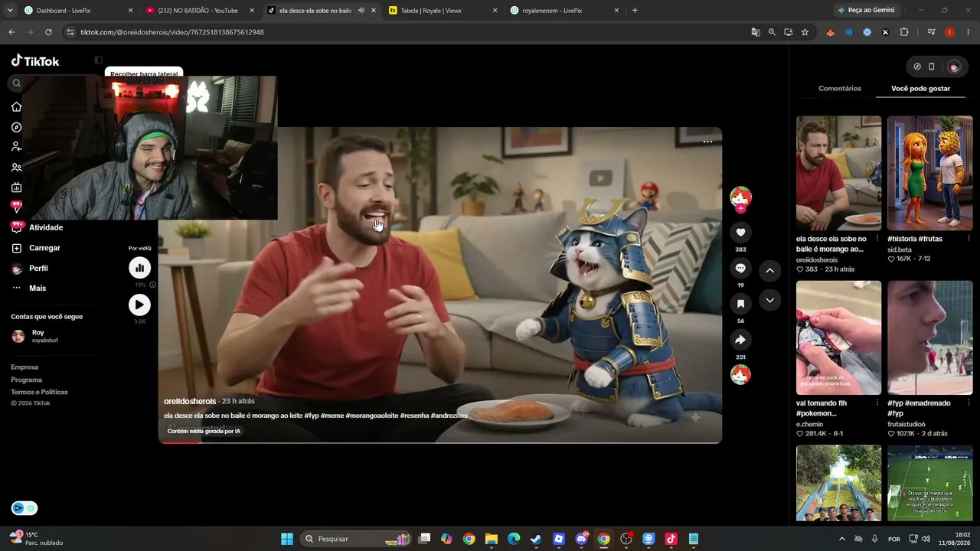Go back to the previous page
The image size is (980, 551).
click(x=11, y=32)
